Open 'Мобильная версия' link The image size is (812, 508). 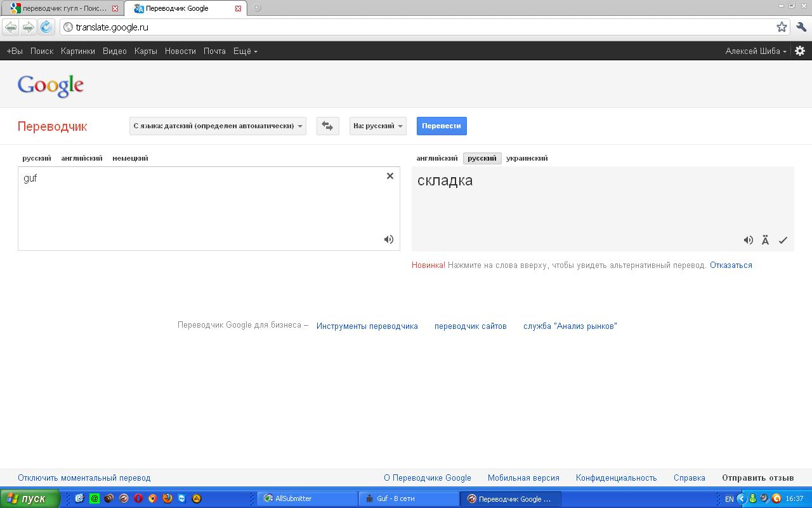(x=523, y=478)
